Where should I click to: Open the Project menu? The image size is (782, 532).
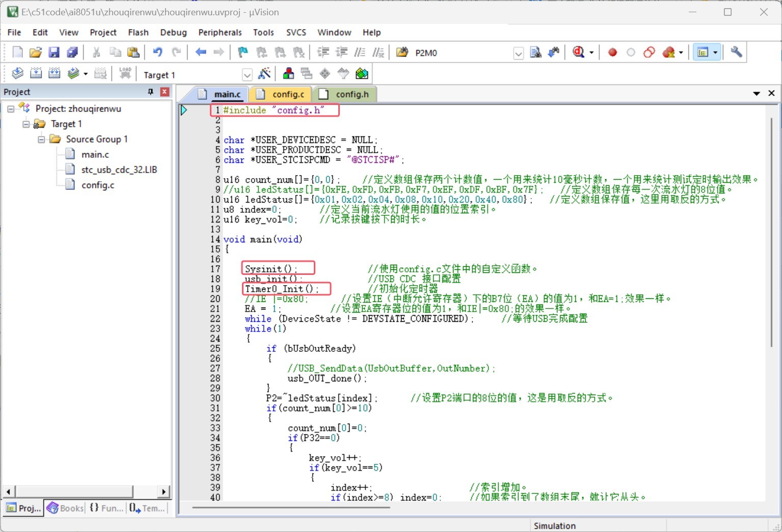click(x=103, y=32)
